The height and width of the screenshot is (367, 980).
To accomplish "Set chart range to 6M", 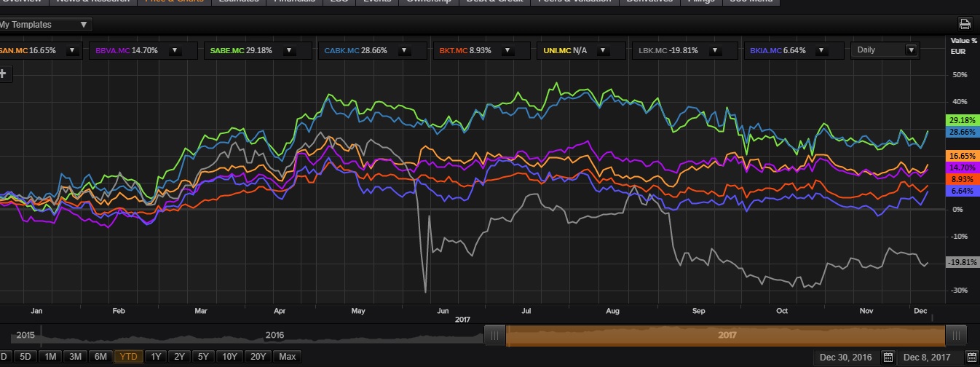I will tap(100, 357).
